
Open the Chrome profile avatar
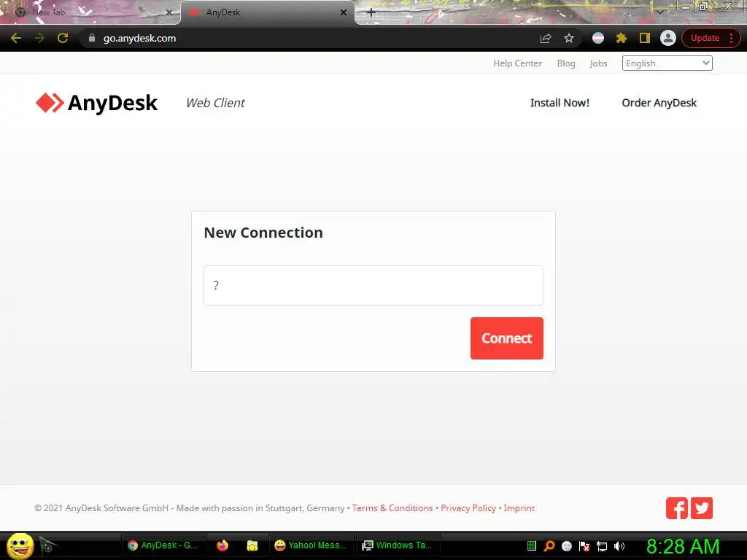point(668,38)
